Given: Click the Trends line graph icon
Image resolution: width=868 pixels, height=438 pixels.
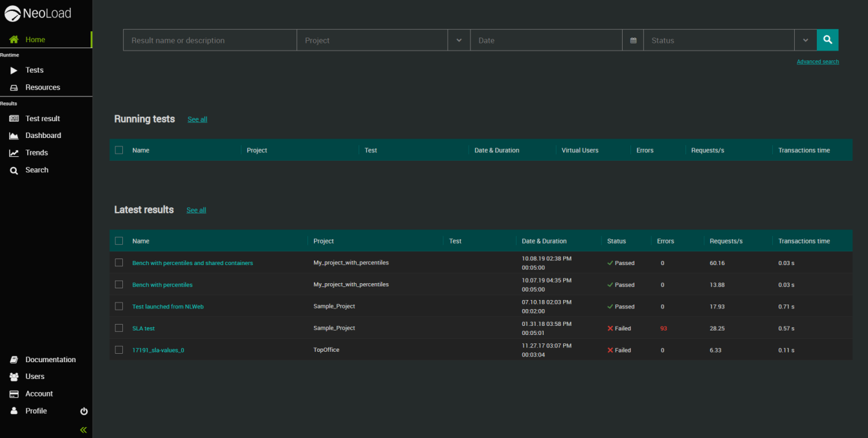Looking at the screenshot, I should click(x=14, y=153).
